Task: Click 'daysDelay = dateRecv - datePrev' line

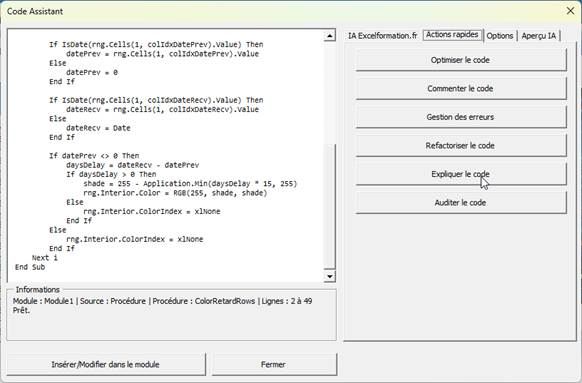Action: coord(133,165)
